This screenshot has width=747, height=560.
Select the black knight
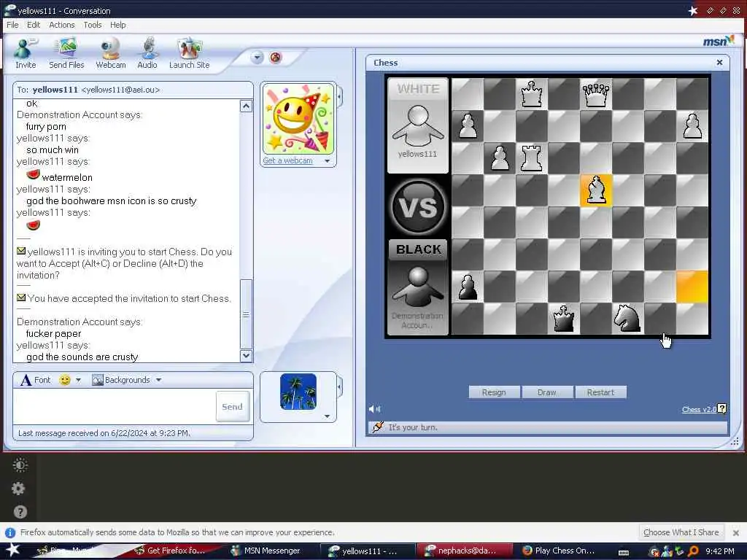point(627,318)
